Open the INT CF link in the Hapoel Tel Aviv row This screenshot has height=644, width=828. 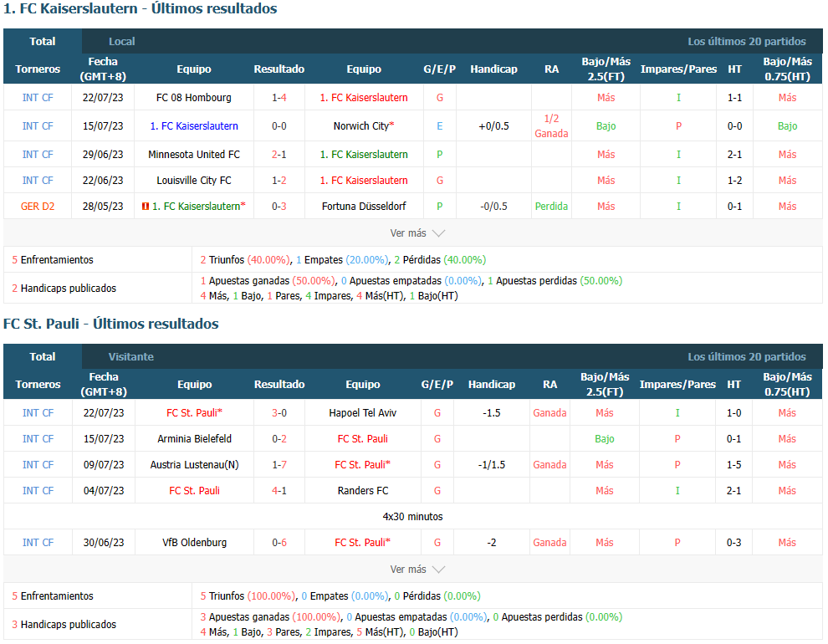coord(38,413)
